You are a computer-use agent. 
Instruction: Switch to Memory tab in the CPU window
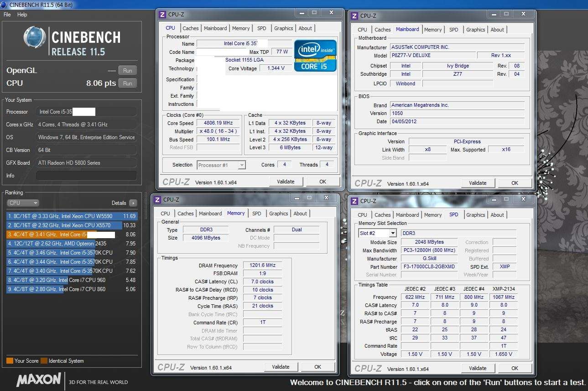pos(241,28)
